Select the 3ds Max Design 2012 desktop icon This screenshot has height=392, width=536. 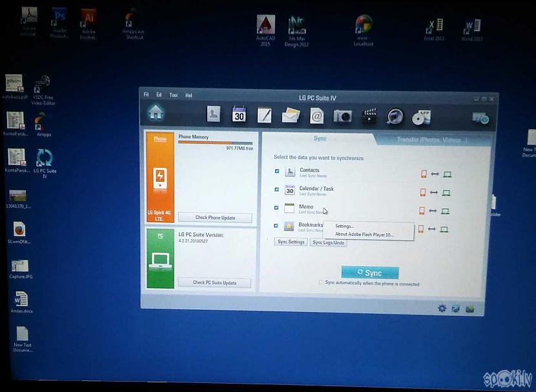tap(296, 31)
